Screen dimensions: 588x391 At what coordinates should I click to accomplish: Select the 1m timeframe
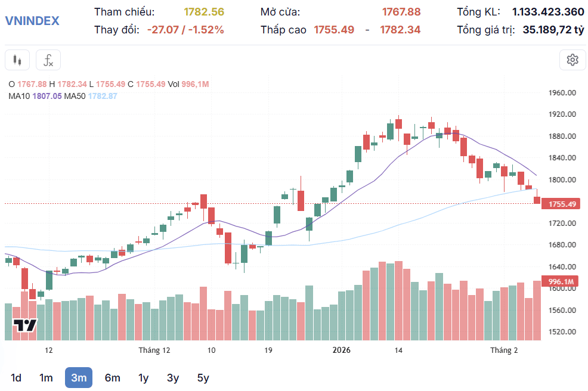(x=46, y=377)
